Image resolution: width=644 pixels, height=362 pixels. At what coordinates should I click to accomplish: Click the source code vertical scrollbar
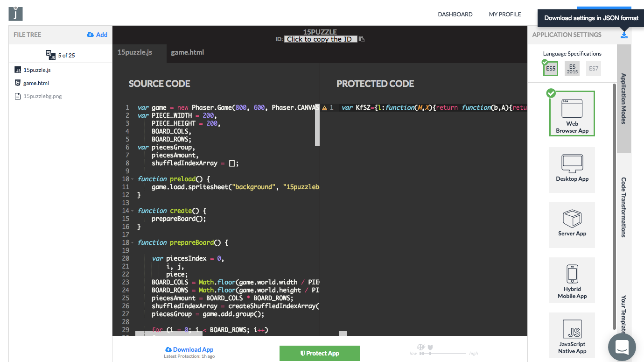[x=317, y=125]
